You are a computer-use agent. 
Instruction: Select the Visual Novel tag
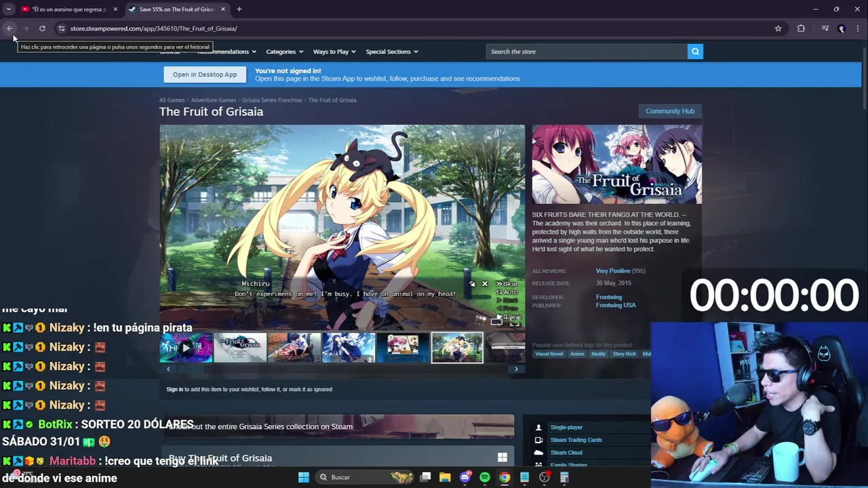pyautogui.click(x=549, y=354)
